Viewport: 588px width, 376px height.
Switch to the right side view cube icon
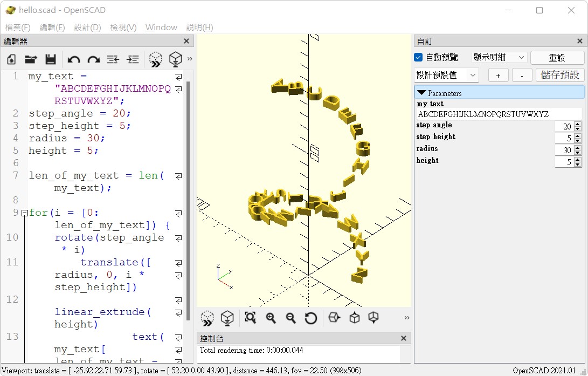point(334,317)
